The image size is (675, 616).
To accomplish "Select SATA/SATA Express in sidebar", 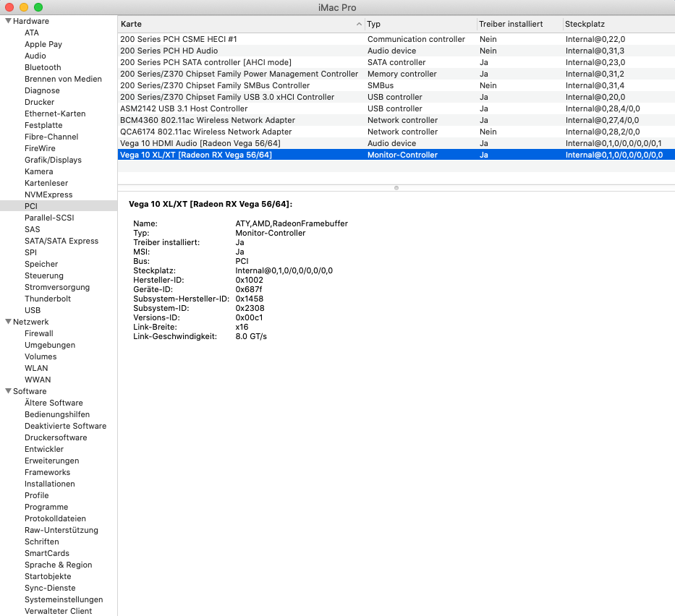I will [61, 241].
